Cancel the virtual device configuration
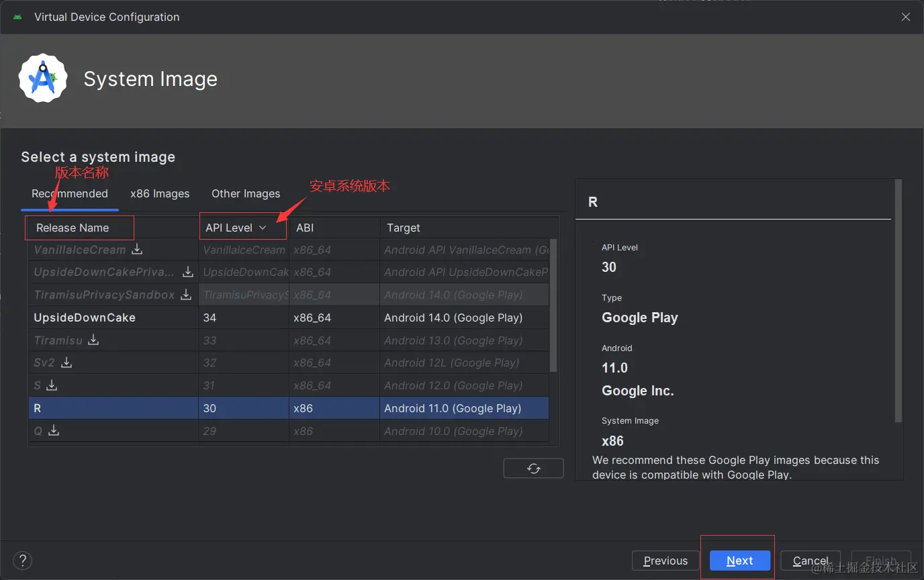 [x=811, y=561]
